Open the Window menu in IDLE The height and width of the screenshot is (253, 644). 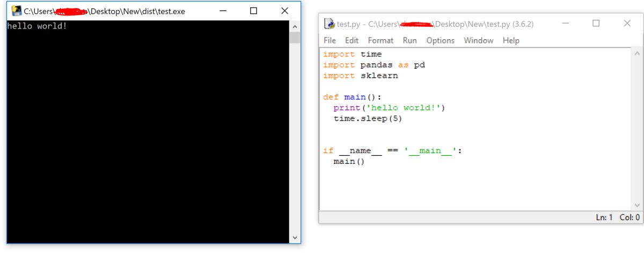(478, 40)
